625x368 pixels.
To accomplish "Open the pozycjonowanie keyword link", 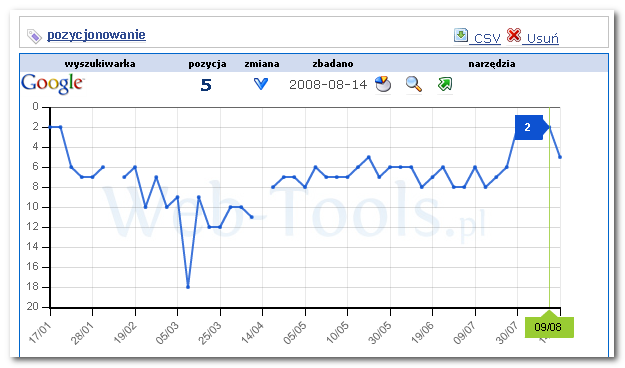I will click(96, 35).
